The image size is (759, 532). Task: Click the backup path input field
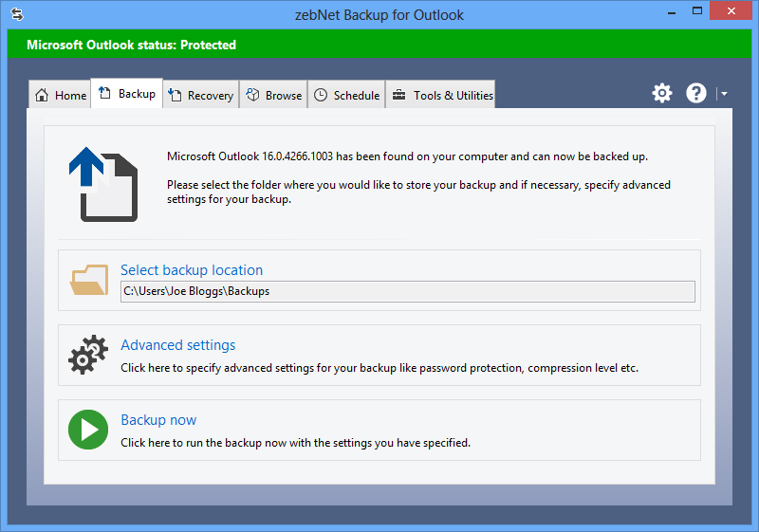coord(408,291)
